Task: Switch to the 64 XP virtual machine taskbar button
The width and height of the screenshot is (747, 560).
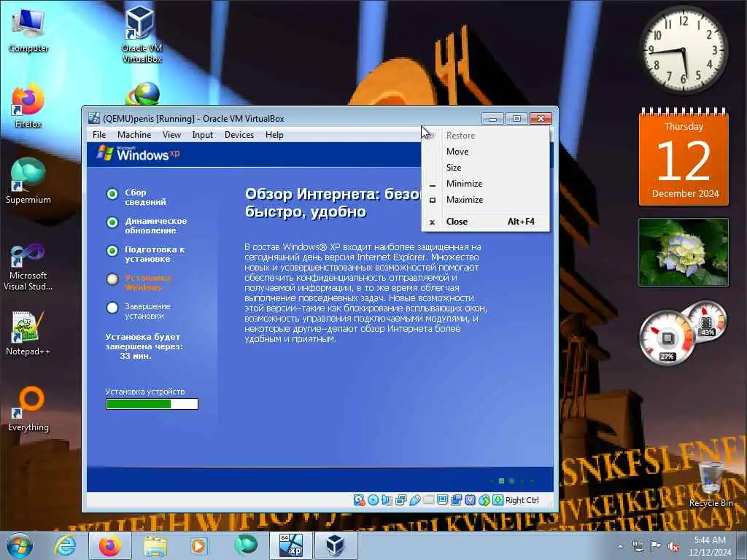Action: (x=290, y=545)
